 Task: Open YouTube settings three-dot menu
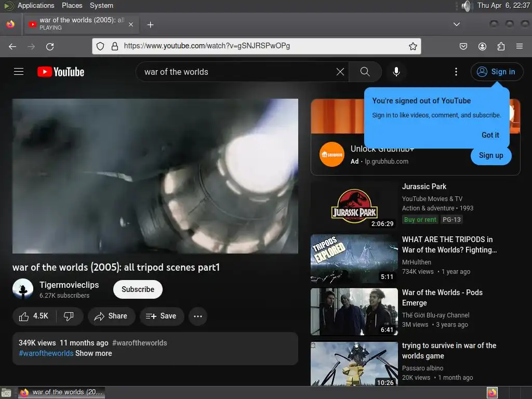coord(456,72)
